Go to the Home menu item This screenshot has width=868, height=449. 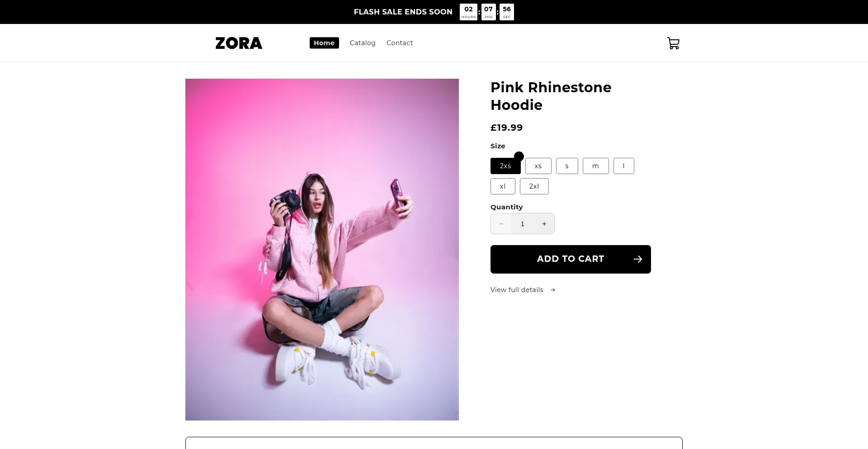[324, 43]
